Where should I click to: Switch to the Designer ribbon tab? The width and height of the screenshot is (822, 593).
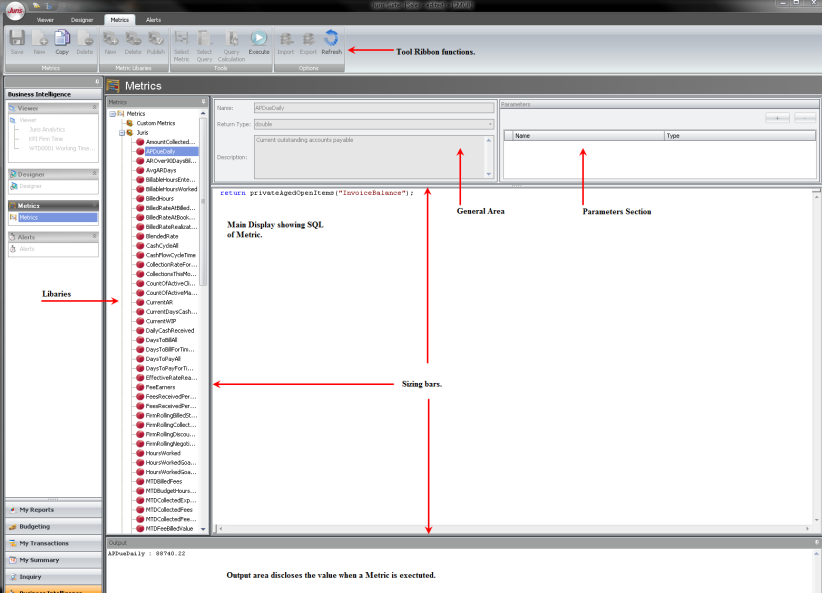[82, 19]
